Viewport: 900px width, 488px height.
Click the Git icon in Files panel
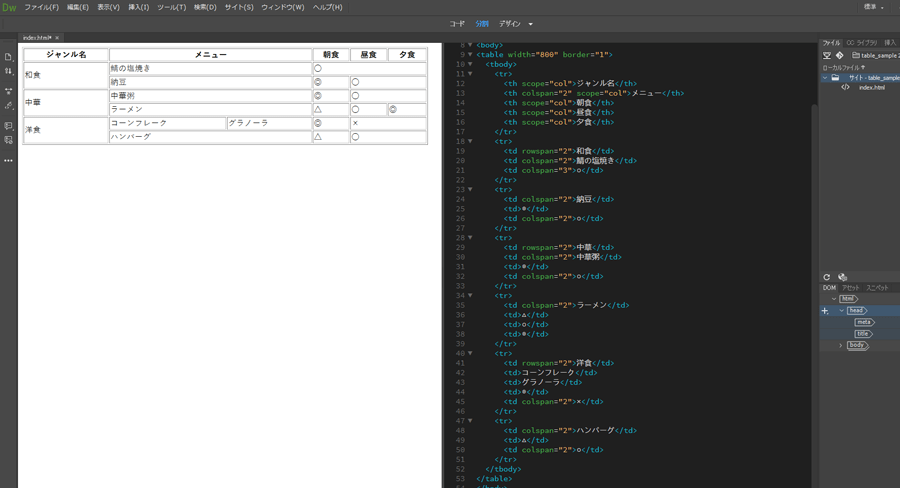[840, 55]
